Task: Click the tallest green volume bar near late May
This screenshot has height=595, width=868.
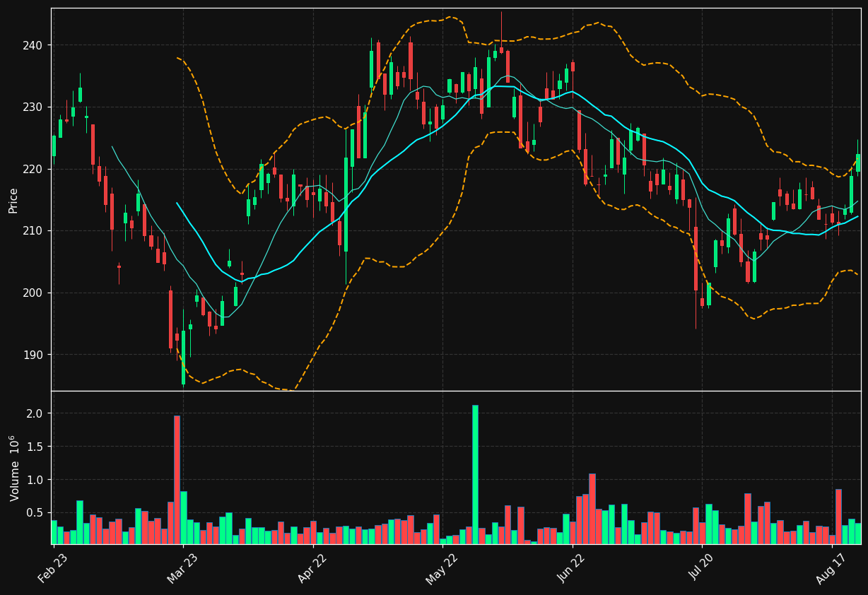Action: pos(475,474)
